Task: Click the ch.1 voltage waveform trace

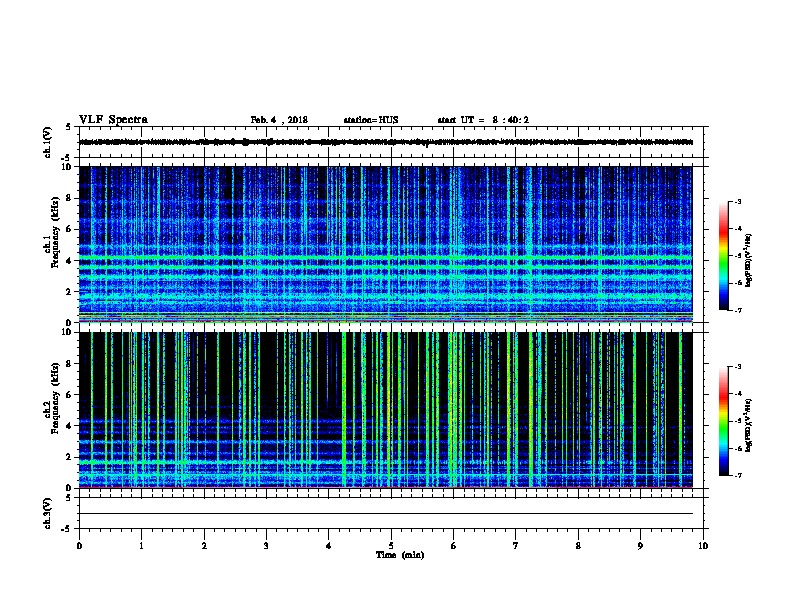Action: (x=386, y=142)
